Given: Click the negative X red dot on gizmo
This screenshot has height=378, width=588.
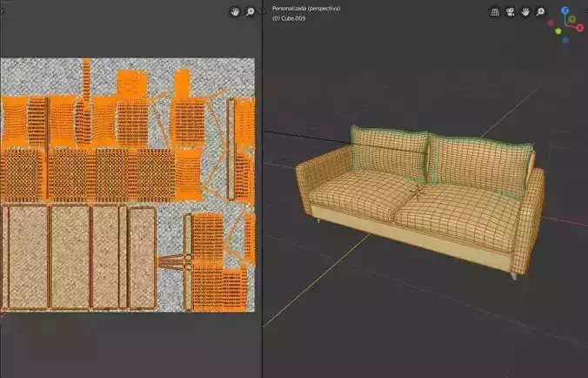Looking at the screenshot, I should coord(551,23).
